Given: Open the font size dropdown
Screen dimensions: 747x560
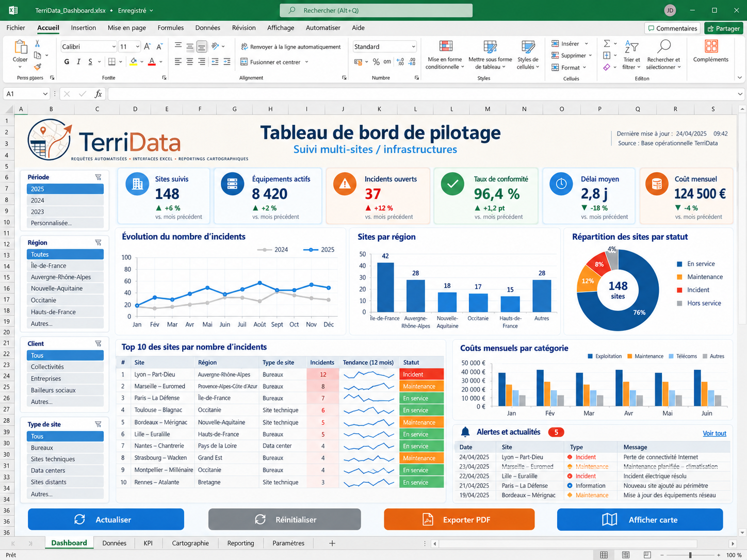Looking at the screenshot, I should (x=137, y=46).
